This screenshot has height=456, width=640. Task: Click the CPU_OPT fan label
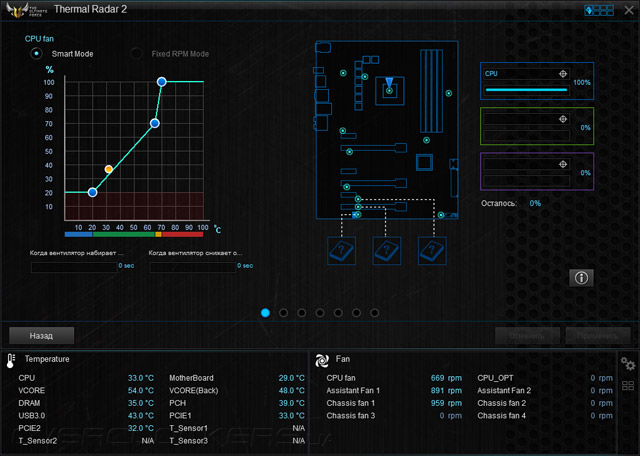[x=496, y=378]
